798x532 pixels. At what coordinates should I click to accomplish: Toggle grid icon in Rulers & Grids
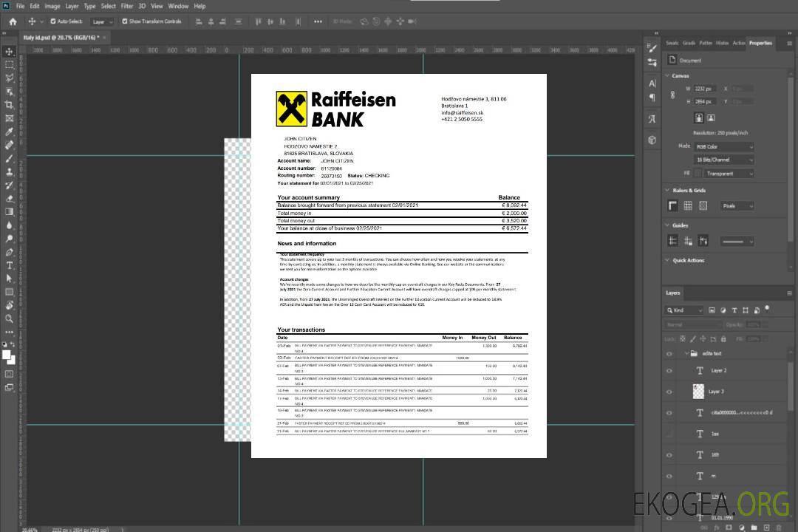click(688, 205)
